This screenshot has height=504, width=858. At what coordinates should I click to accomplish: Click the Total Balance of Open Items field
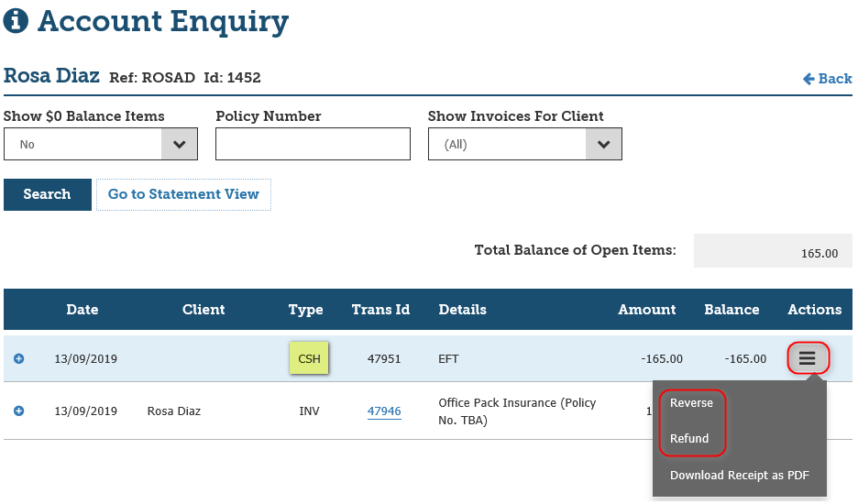tap(773, 252)
